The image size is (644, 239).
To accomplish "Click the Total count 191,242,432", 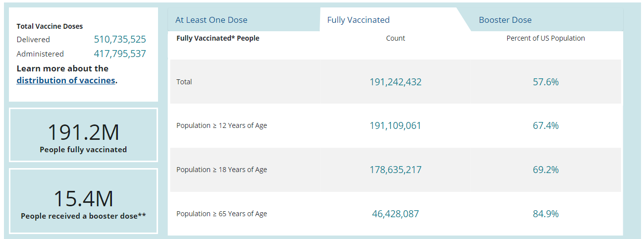I will coord(395,82).
